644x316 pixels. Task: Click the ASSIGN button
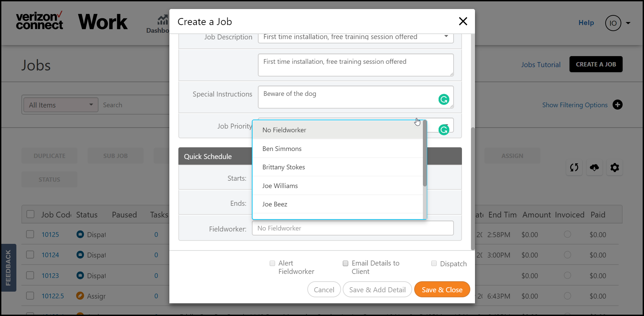pyautogui.click(x=512, y=156)
